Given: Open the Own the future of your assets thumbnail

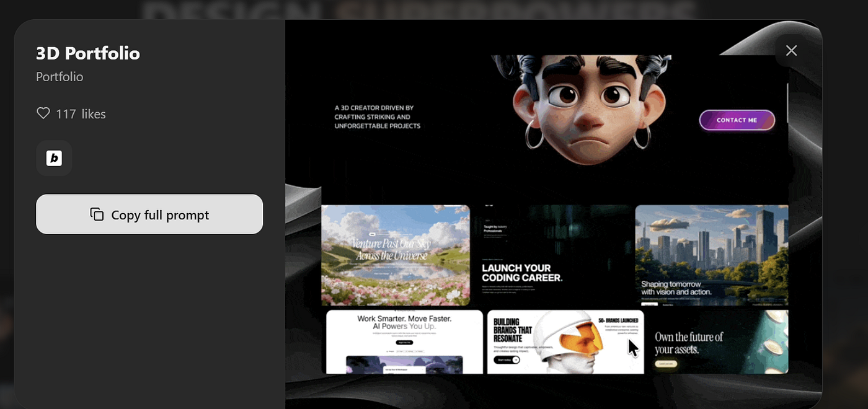Looking at the screenshot, I should pyautogui.click(x=719, y=342).
